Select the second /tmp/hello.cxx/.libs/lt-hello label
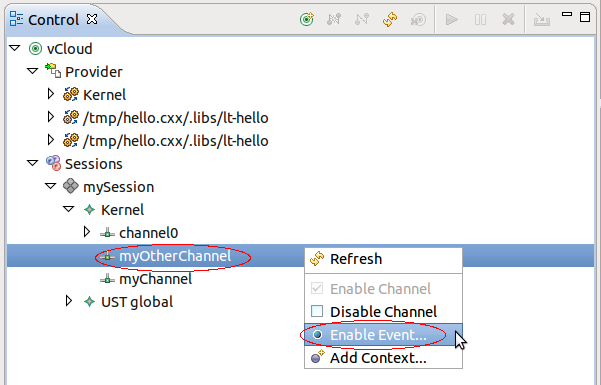This screenshot has height=385, width=601. point(176,141)
